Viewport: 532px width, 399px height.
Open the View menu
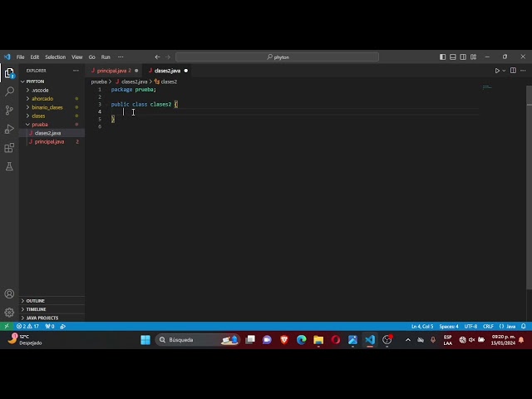[x=77, y=57]
